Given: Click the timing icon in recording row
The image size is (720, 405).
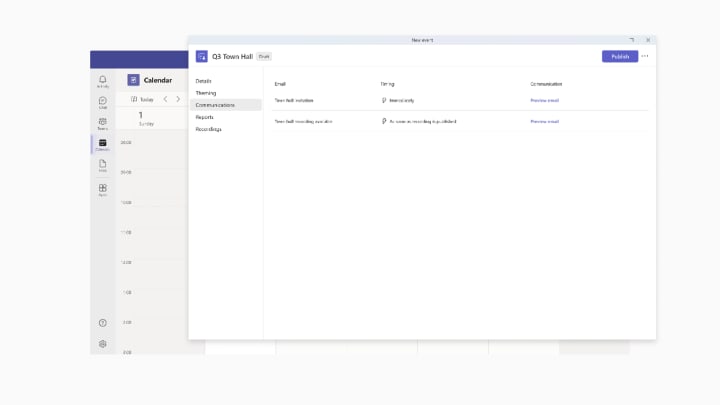Looking at the screenshot, I should pos(384,121).
